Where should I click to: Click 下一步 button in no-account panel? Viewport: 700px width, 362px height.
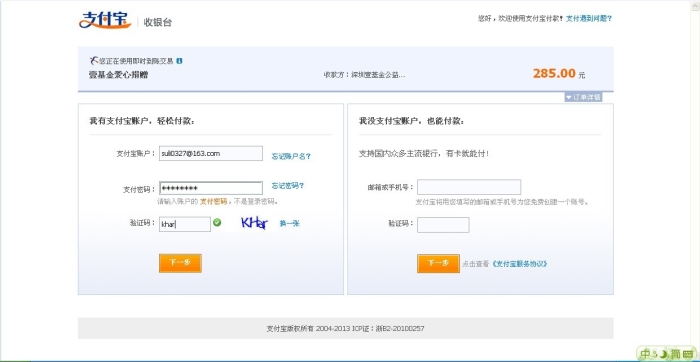coord(438,263)
